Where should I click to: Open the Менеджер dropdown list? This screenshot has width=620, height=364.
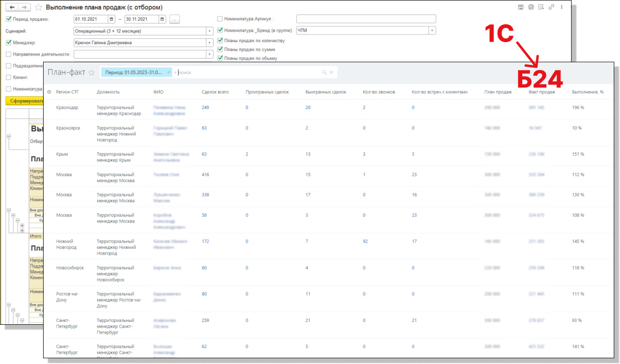pos(210,43)
